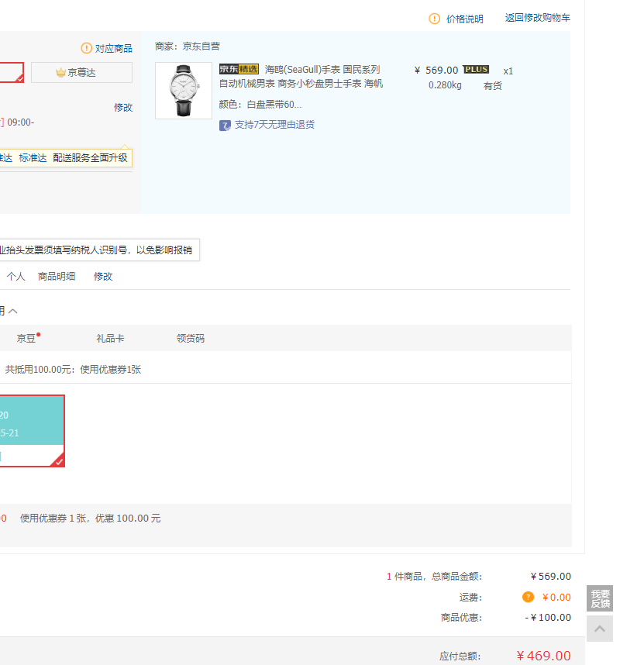Screen dimensions: 644x665
Task: Click the orange question icon beside 运费
Action: click(x=528, y=597)
